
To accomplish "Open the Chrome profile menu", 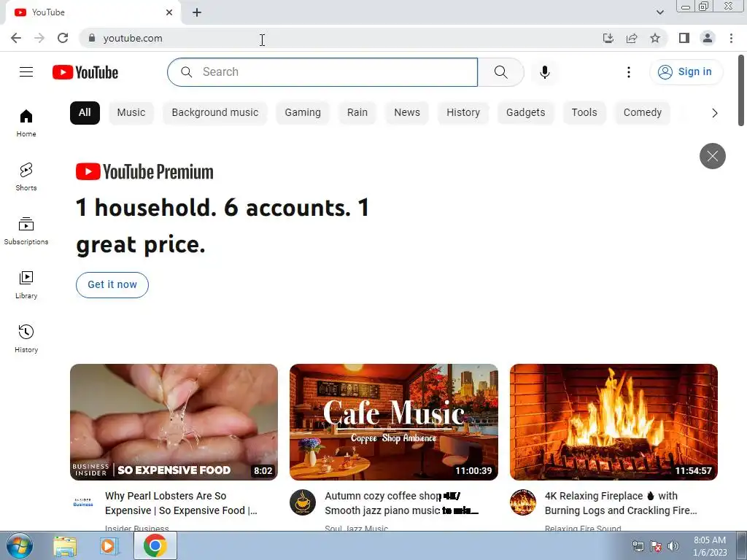I will (x=708, y=38).
